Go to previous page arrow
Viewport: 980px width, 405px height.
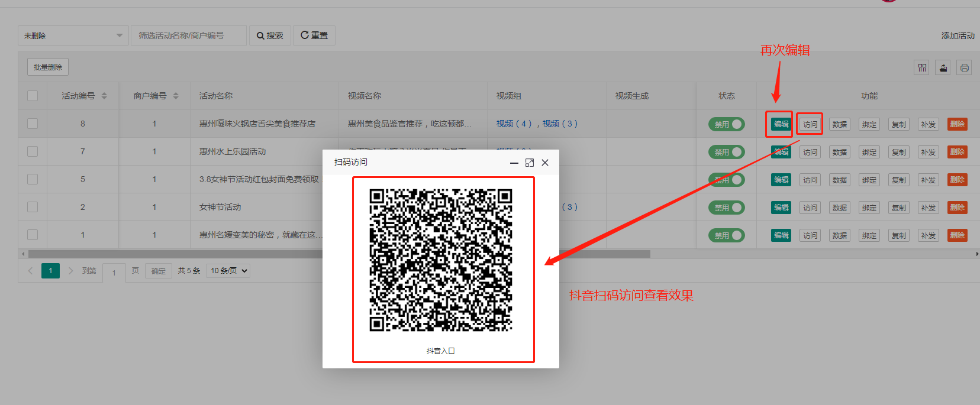click(x=30, y=271)
